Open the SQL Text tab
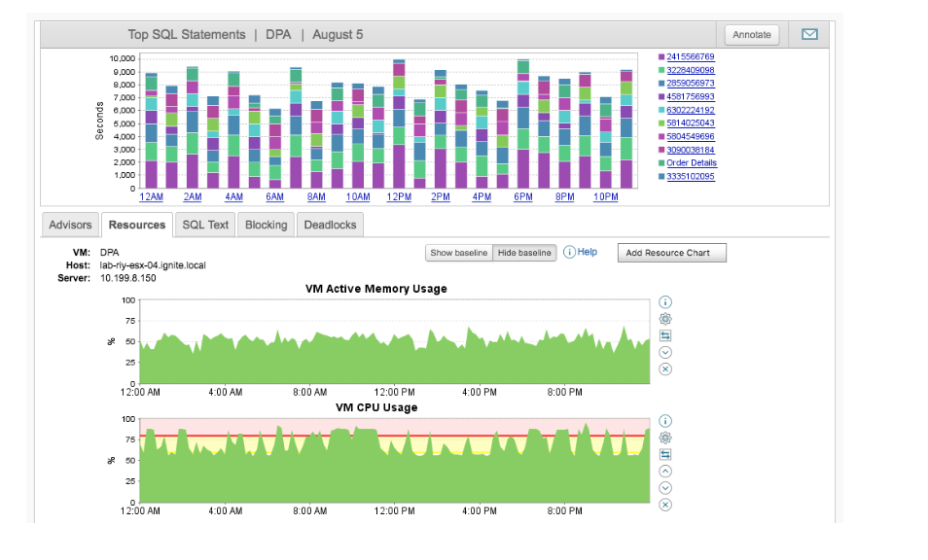Screen dimensions: 928x560 pos(205,225)
